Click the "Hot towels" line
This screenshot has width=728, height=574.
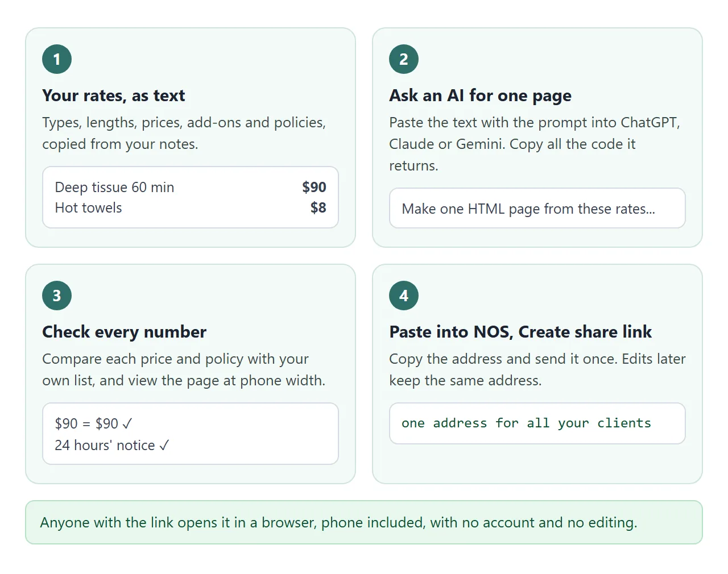pos(88,207)
